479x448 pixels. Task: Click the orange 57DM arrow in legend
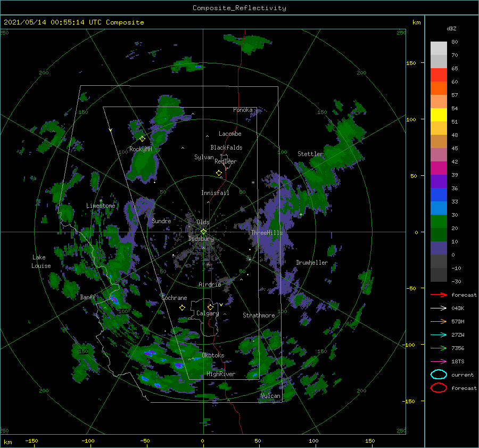439,321
